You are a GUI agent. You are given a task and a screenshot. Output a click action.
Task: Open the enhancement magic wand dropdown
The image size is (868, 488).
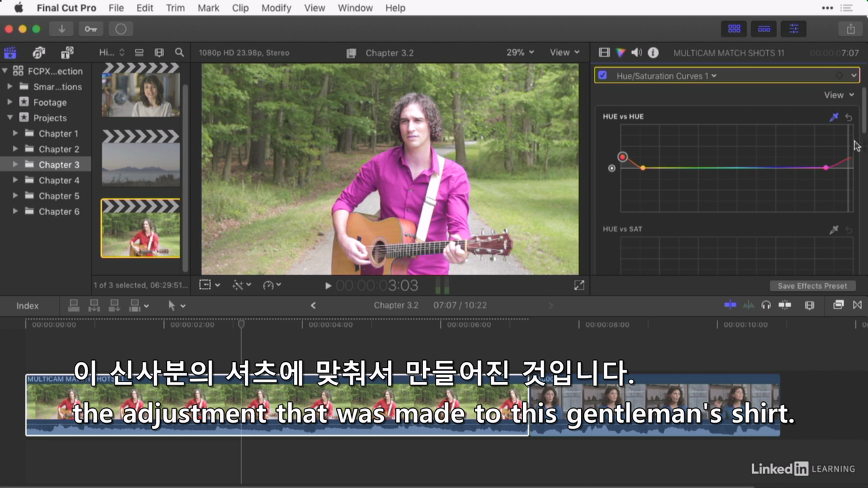[x=241, y=285]
